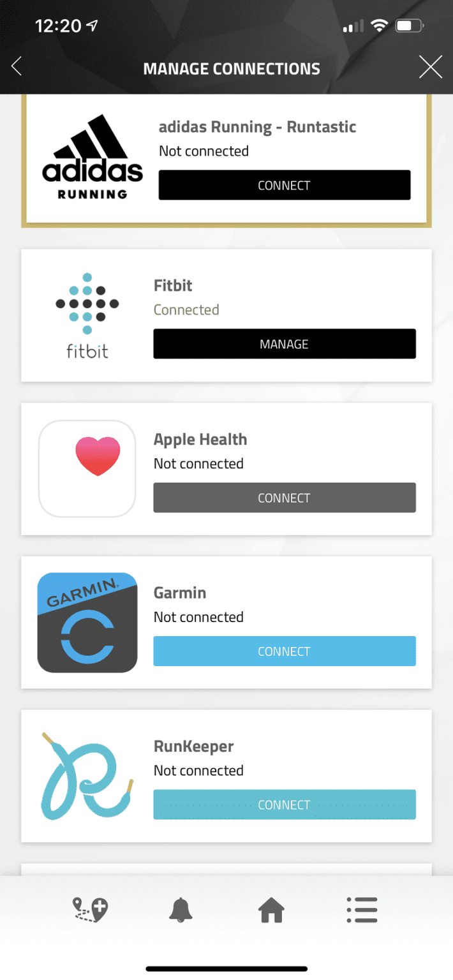Screen dimensions: 453x980
Task: Select the Apple Health title text
Action: pyautogui.click(x=200, y=440)
